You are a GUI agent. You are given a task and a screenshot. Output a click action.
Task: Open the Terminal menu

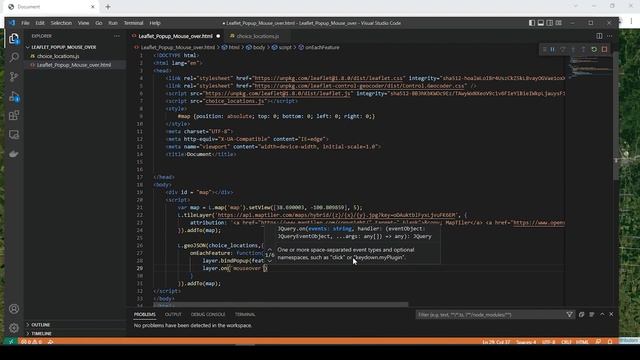(133, 23)
